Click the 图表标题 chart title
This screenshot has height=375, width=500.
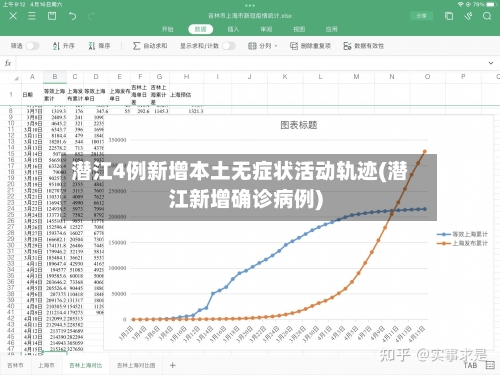tap(299, 125)
